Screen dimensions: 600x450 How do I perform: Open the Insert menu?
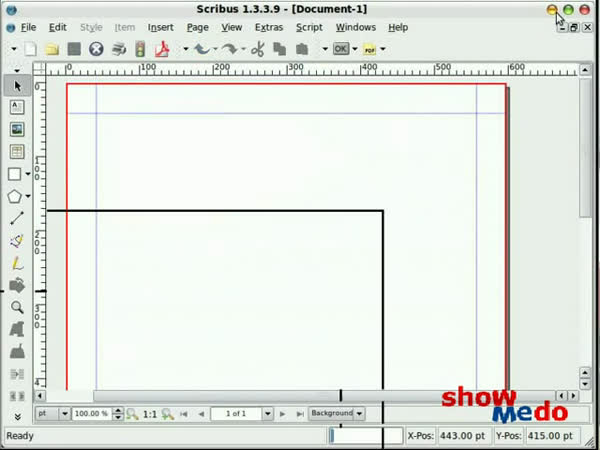pos(160,27)
